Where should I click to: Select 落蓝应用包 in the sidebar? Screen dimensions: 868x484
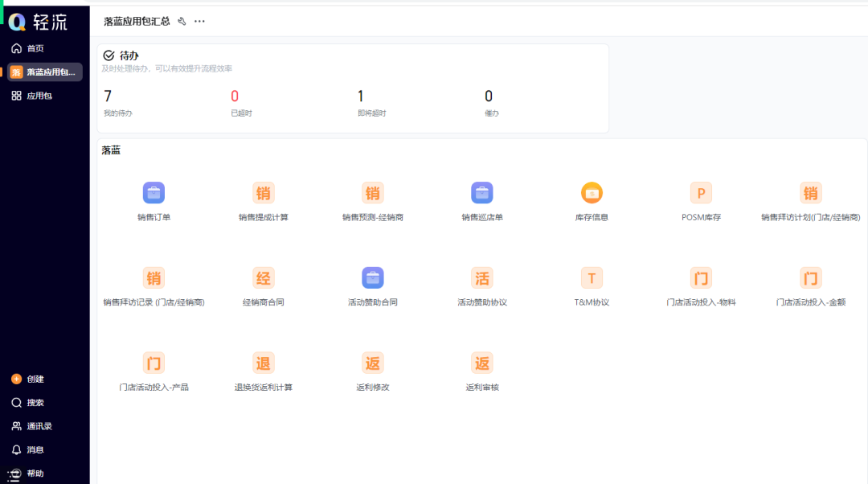(x=45, y=72)
